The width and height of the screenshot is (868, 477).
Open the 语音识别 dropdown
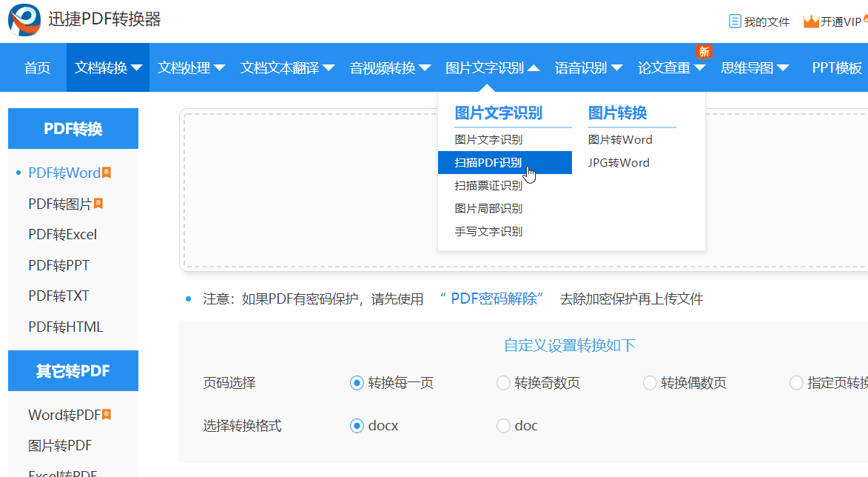[x=588, y=67]
